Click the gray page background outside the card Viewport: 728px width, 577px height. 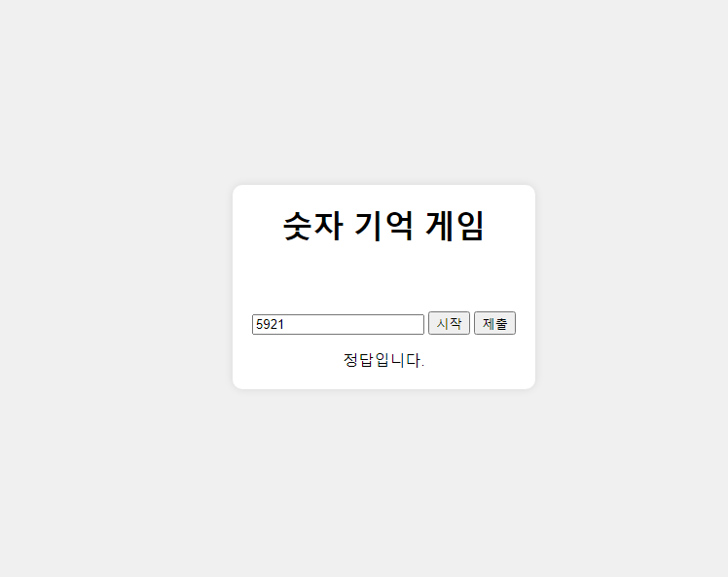[116, 278]
